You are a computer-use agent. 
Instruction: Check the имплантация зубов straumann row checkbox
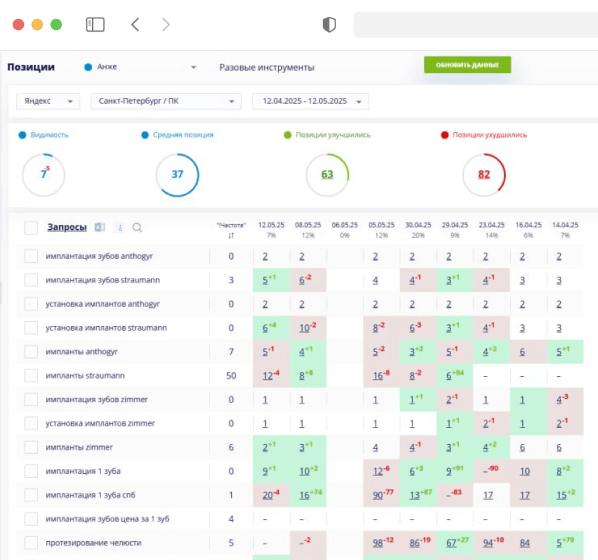pos(31,280)
